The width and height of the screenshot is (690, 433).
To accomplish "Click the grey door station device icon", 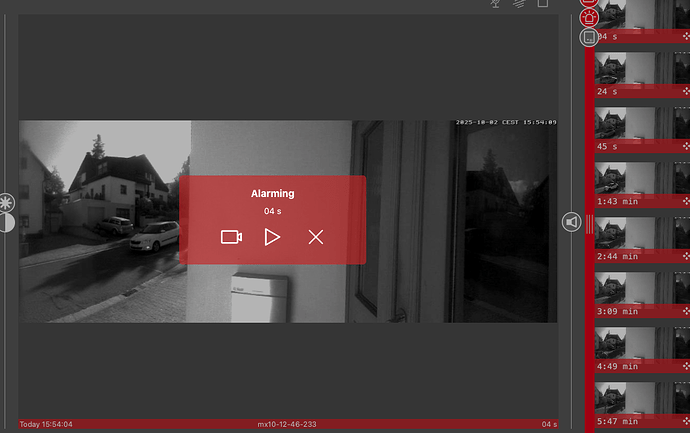I will (x=589, y=37).
